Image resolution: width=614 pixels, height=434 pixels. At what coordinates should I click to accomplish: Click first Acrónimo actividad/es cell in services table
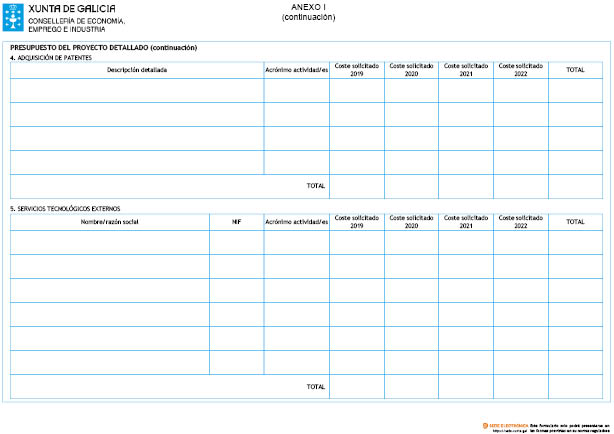coord(296,242)
